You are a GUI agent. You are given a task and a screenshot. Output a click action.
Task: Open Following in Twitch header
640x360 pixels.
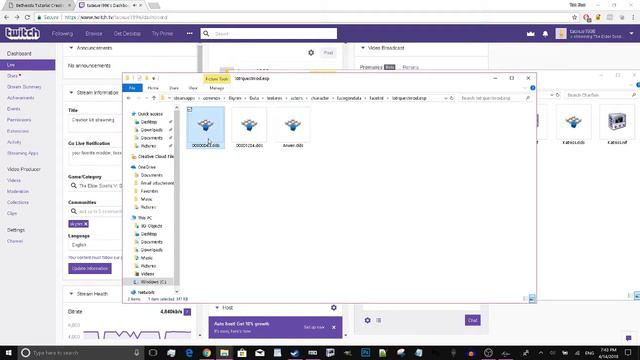click(x=62, y=33)
